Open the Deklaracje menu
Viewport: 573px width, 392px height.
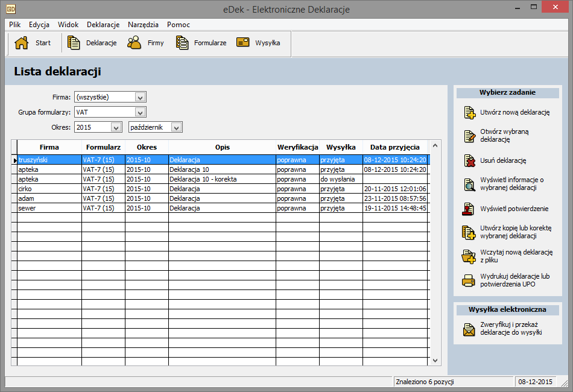(103, 25)
